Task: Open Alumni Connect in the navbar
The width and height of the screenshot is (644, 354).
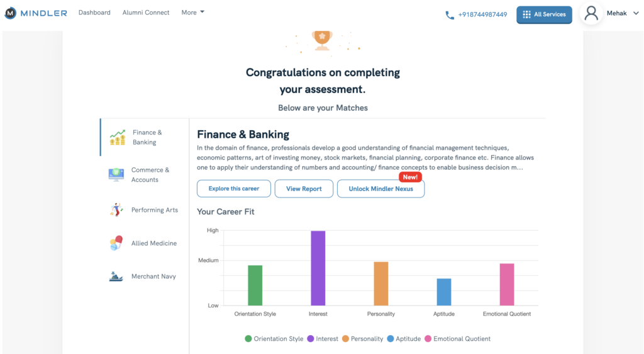Action: [146, 13]
